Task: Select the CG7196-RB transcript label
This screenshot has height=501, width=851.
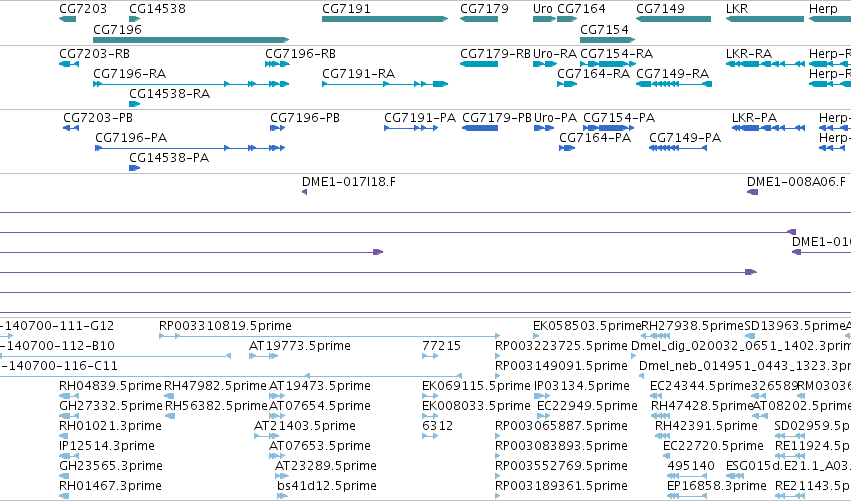Action: point(300,54)
